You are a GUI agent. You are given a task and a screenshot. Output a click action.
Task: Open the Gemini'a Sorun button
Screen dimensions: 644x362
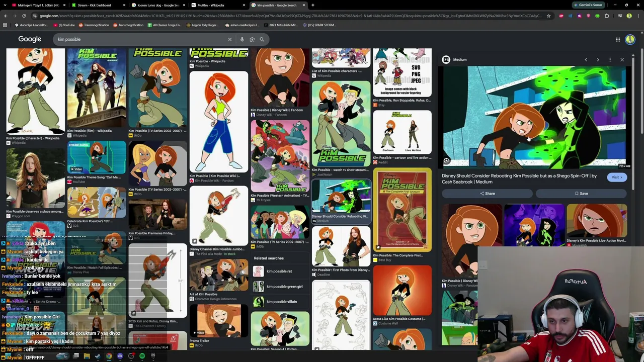point(590,5)
